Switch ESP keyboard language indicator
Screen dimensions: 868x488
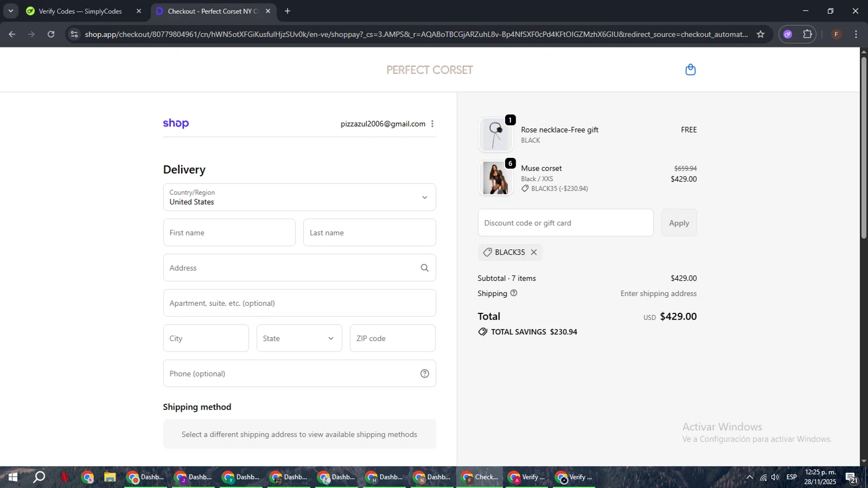click(x=792, y=477)
